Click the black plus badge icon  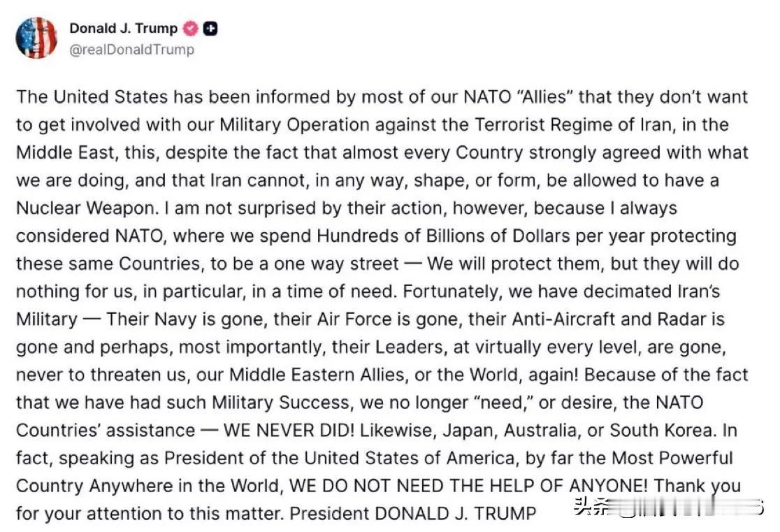click(210, 29)
